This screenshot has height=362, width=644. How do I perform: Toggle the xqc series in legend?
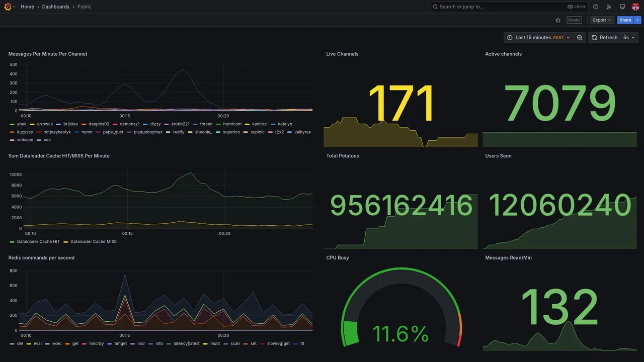click(47, 140)
